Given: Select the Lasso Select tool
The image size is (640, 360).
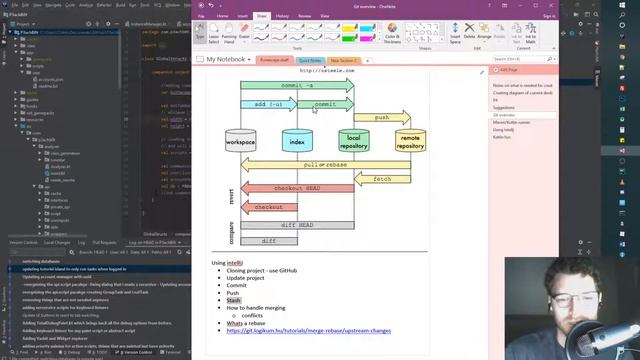Looking at the screenshot, I should [214, 33].
